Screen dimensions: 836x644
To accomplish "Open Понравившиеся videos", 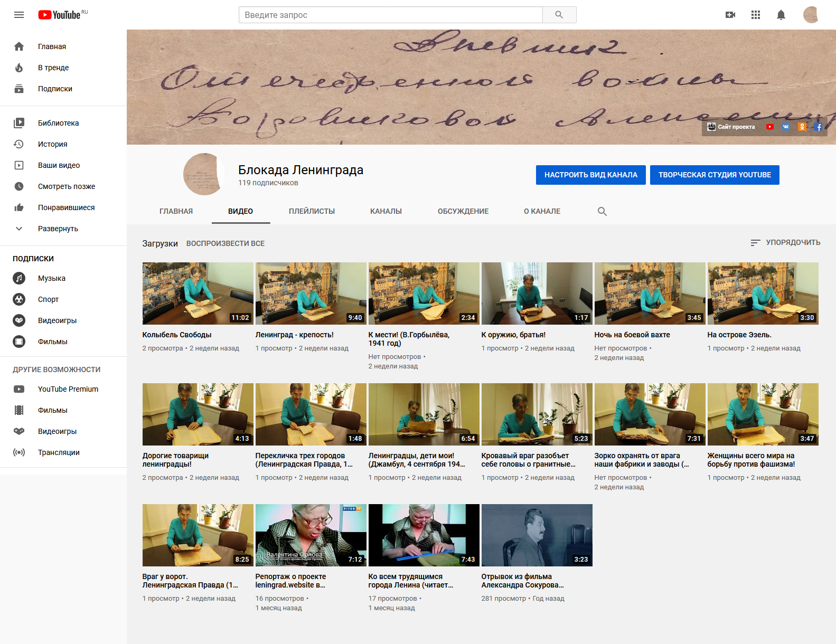I will click(x=63, y=207).
